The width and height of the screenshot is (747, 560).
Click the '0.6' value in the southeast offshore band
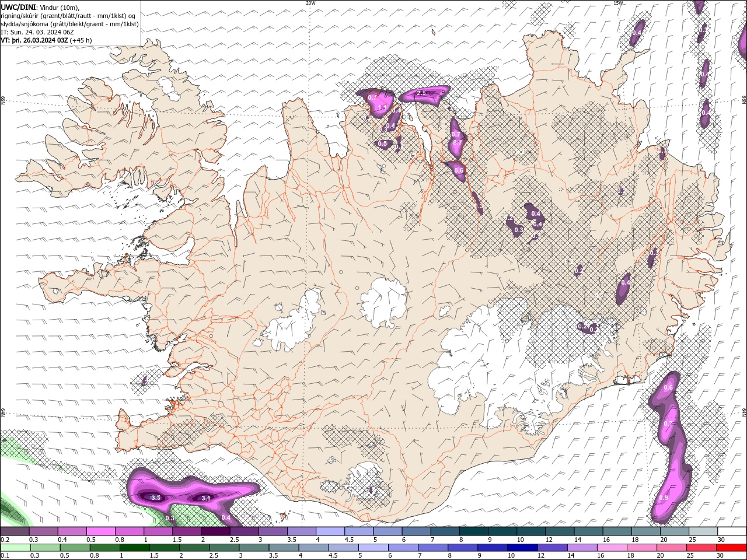[669, 388]
